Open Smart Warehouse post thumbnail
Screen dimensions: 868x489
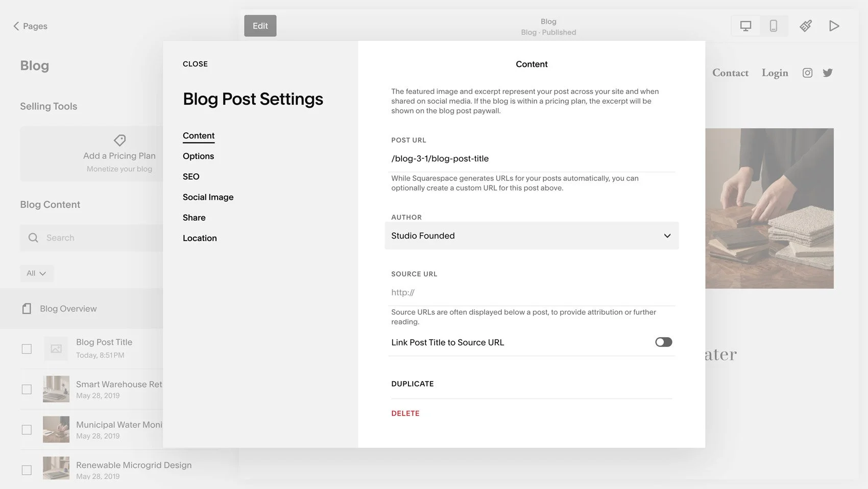pyautogui.click(x=56, y=389)
